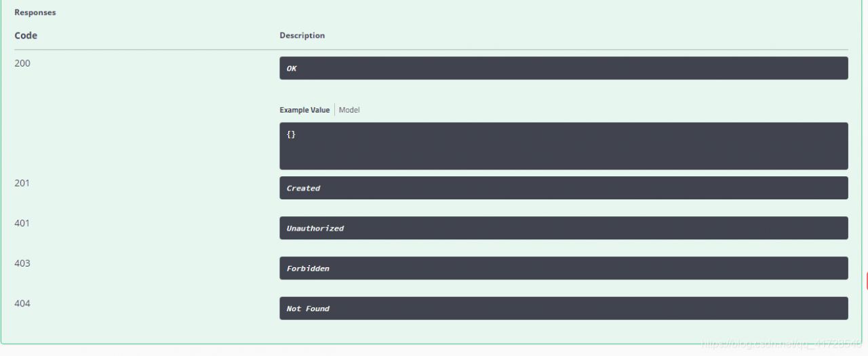868x356 pixels.
Task: Click the empty braces in example JSON
Action: pyautogui.click(x=291, y=134)
